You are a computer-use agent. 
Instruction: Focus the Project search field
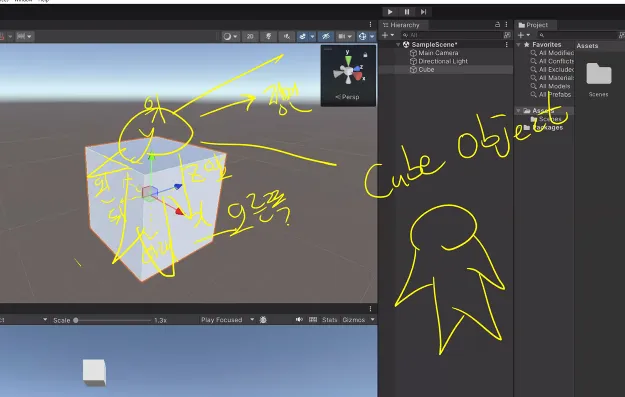[578, 35]
